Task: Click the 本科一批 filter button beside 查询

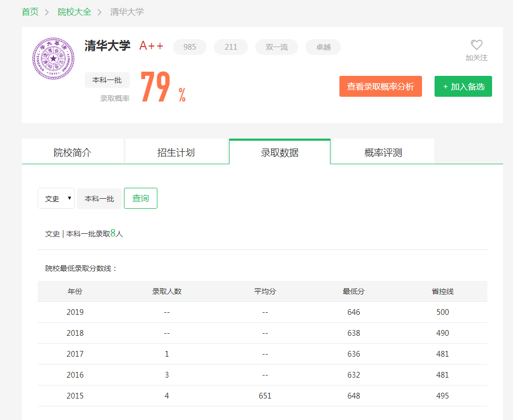Action: tap(99, 199)
